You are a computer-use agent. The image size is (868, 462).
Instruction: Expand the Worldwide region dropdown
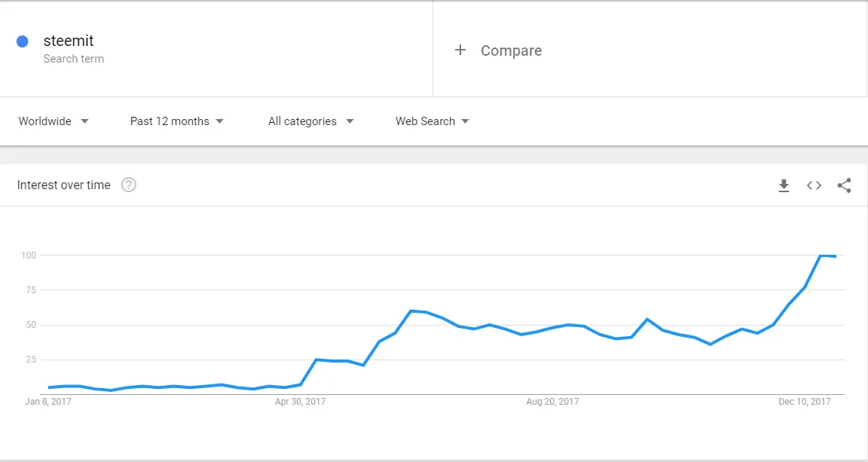coord(53,121)
